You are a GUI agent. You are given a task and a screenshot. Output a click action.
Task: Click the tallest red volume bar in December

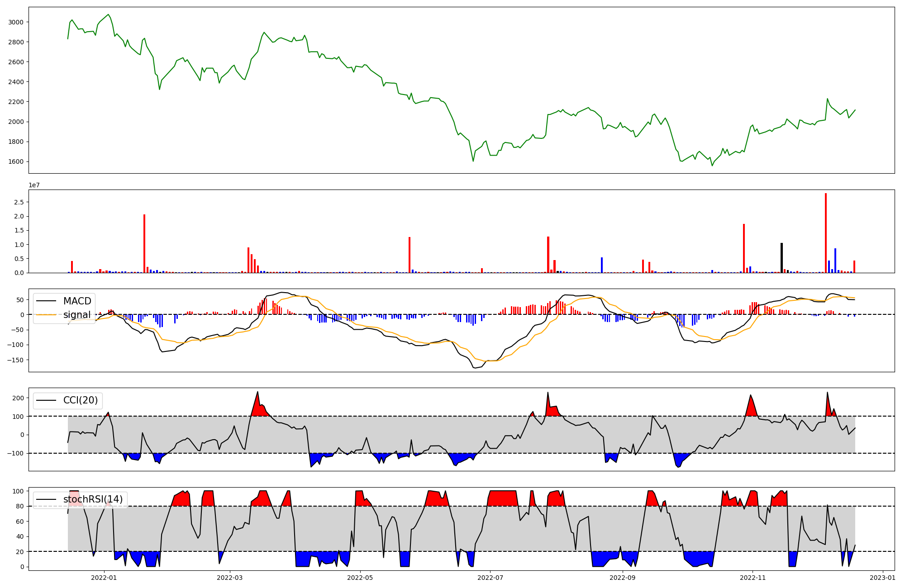[x=826, y=233]
